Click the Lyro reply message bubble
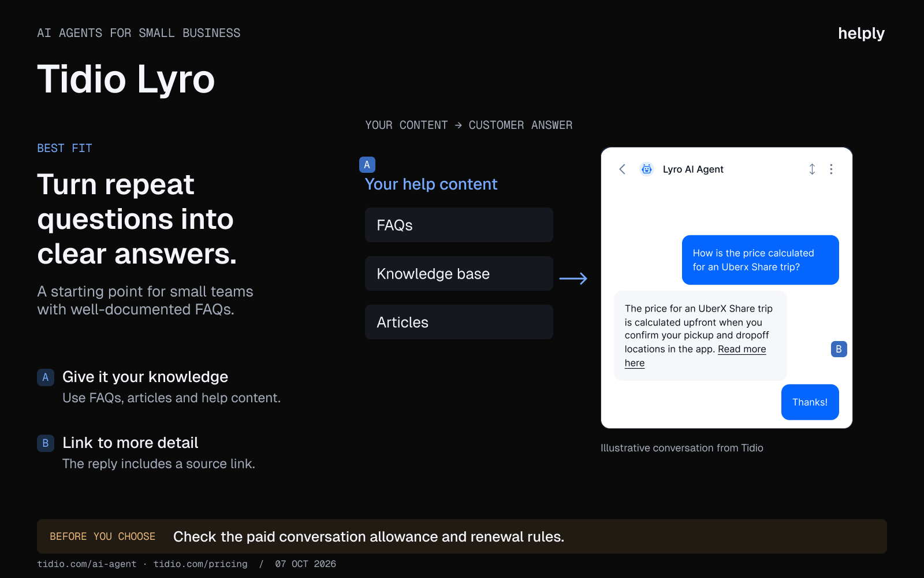Image resolution: width=924 pixels, height=578 pixels. tap(700, 336)
